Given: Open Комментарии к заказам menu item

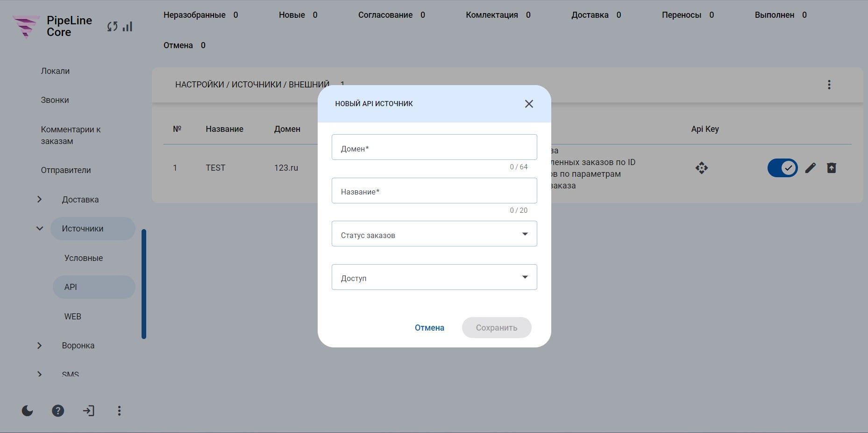Looking at the screenshot, I should point(71,135).
